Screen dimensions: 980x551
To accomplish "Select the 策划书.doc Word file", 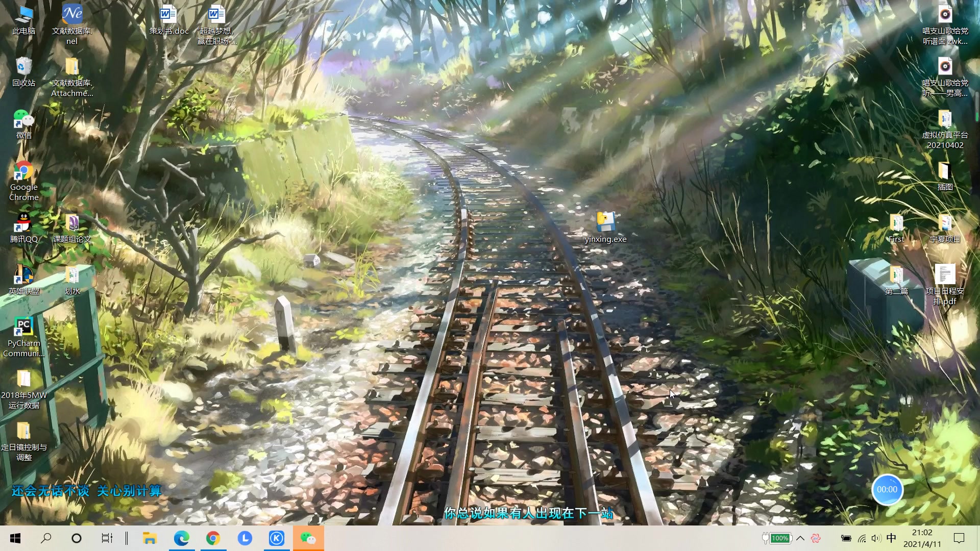I will tap(169, 20).
